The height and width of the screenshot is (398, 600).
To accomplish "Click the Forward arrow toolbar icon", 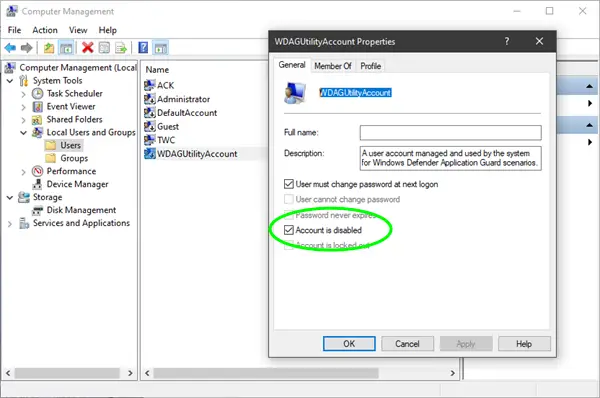I will pos(26,48).
